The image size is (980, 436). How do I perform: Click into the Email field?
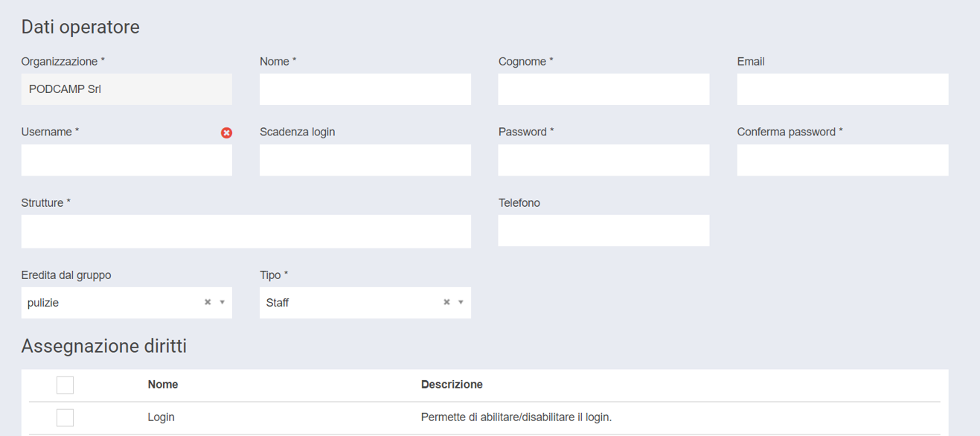coord(842,89)
